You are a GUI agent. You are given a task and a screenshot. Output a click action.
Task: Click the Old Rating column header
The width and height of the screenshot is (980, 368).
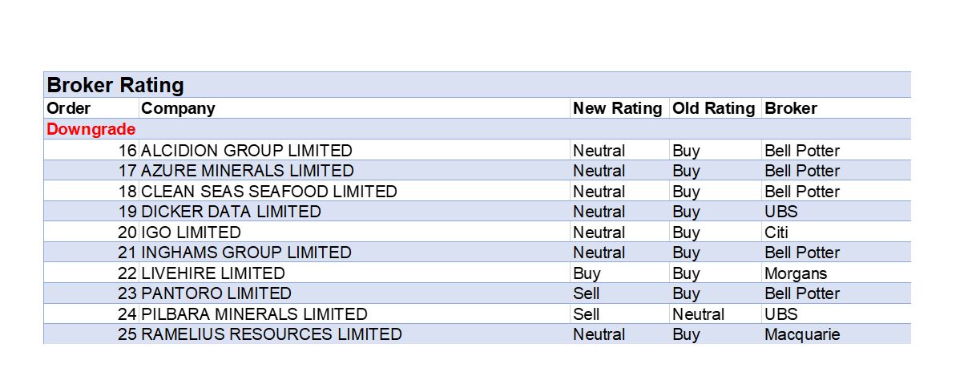(x=713, y=108)
